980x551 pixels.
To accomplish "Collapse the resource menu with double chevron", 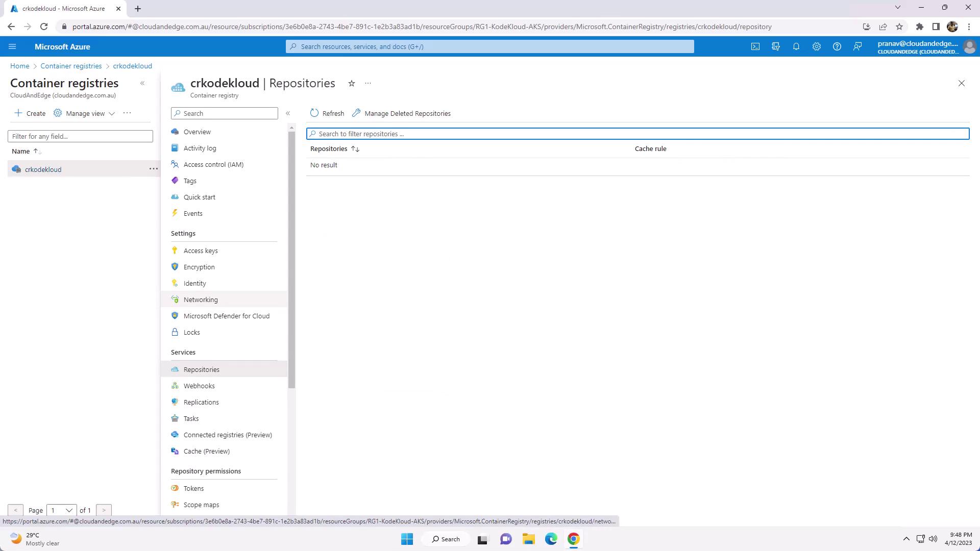I will click(x=288, y=113).
